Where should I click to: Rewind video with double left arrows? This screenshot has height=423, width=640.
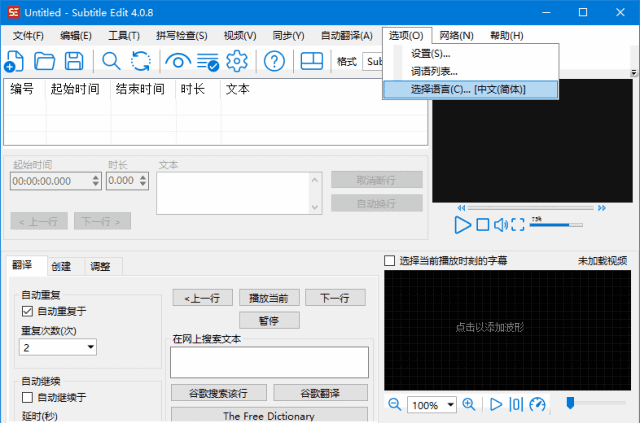coord(462,208)
